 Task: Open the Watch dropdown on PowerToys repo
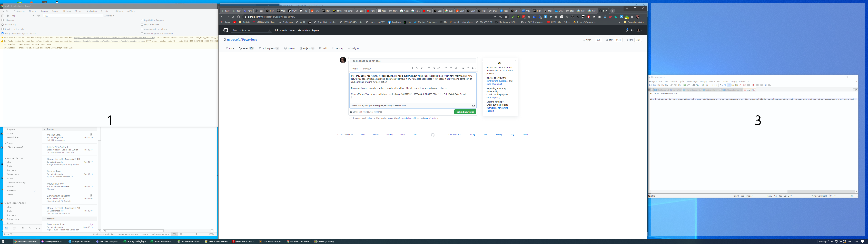(x=588, y=40)
